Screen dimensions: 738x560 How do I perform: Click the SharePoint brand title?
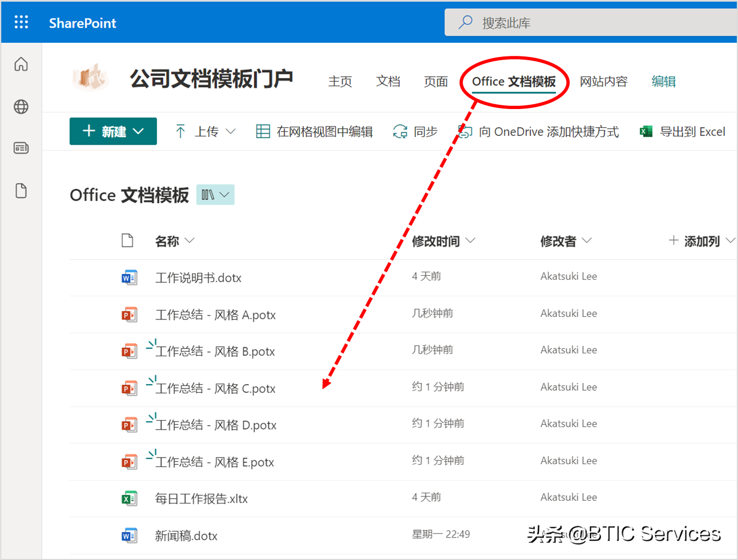[82, 23]
